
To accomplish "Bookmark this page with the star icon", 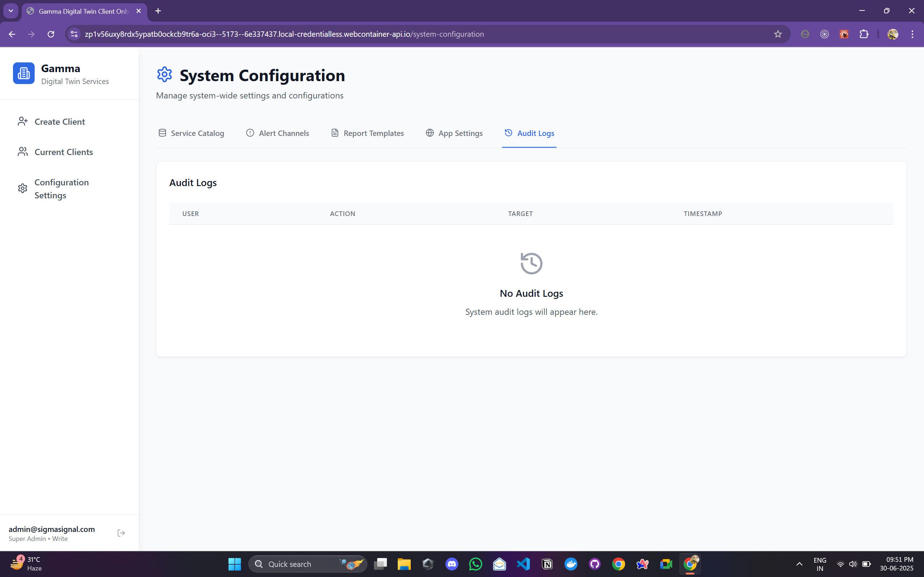I will [778, 34].
